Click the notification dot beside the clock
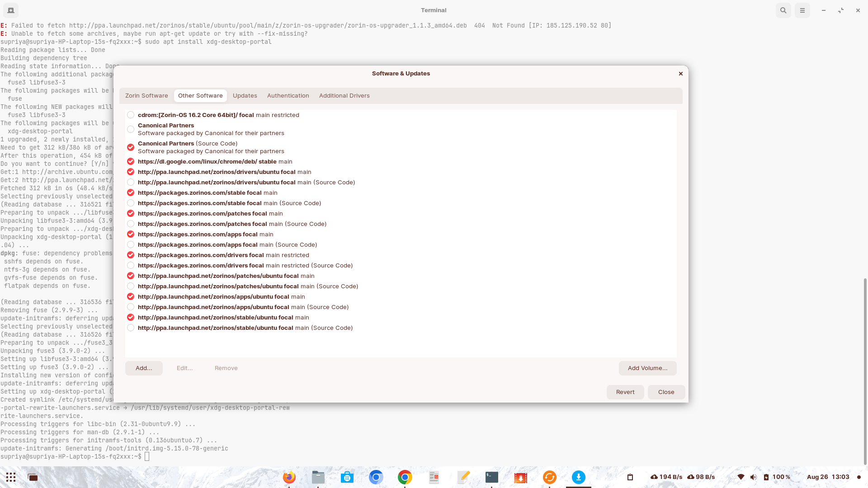The width and height of the screenshot is (868, 488). pos(859,477)
